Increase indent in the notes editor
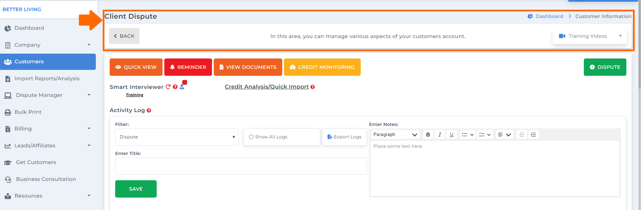Image resolution: width=644 pixels, height=210 pixels. (x=534, y=135)
